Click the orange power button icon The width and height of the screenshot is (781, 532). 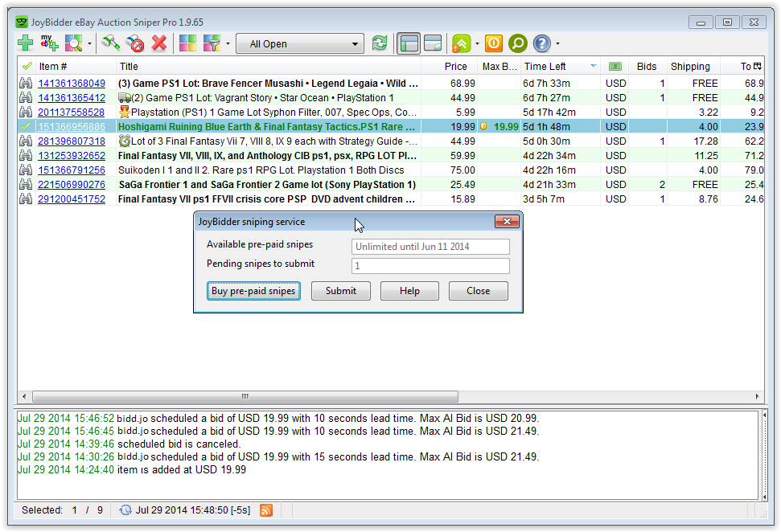(494, 43)
